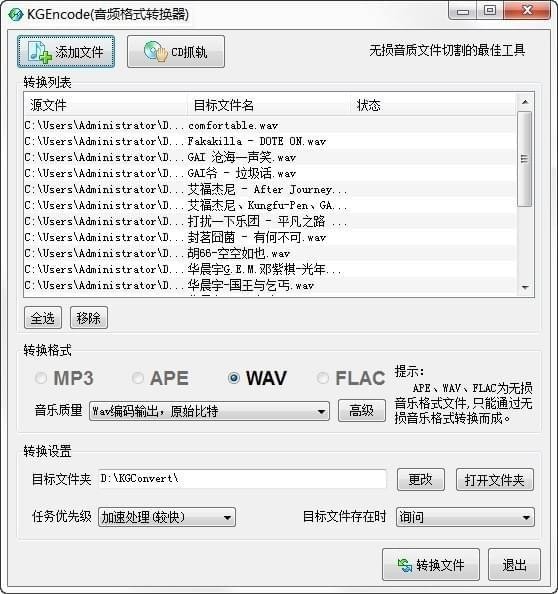558x594 pixels.
Task: Open the 高级 advanced settings button
Action: tap(362, 411)
